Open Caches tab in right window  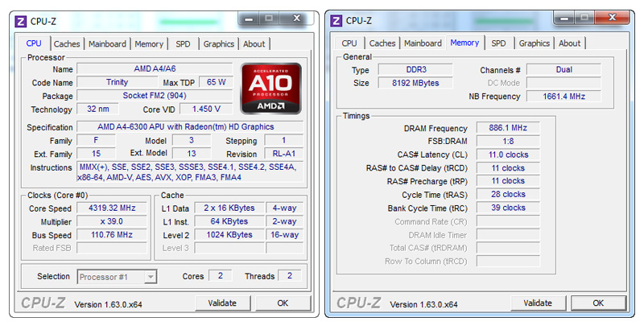[382, 43]
